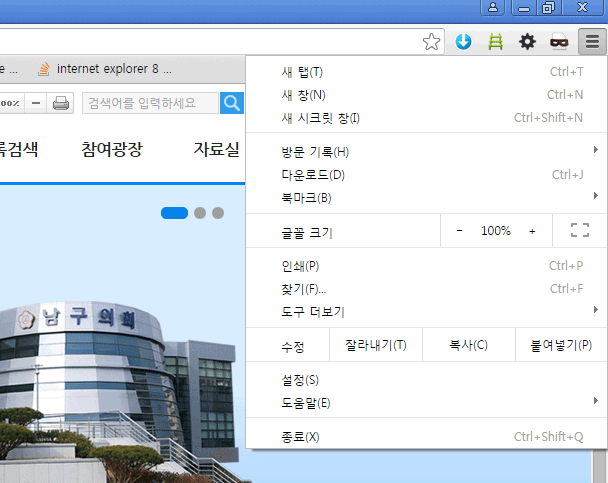Click the blue download extension icon
The image size is (608, 483).
coord(463,42)
